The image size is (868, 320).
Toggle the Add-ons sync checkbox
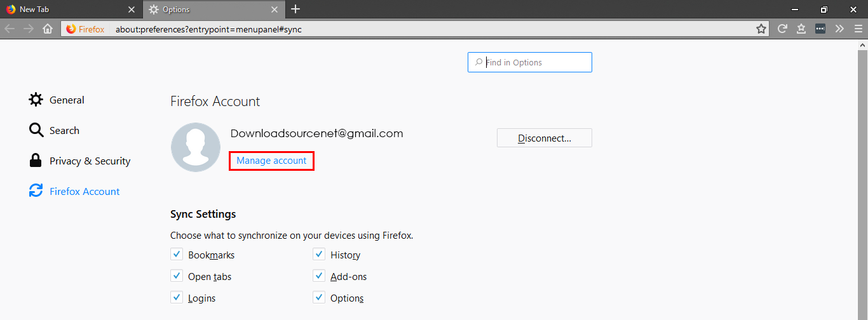click(318, 276)
